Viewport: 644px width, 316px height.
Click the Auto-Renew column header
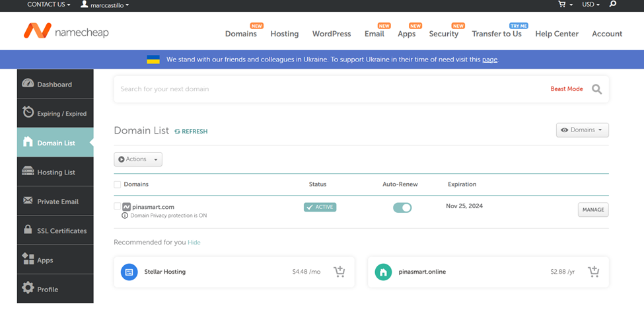[400, 184]
